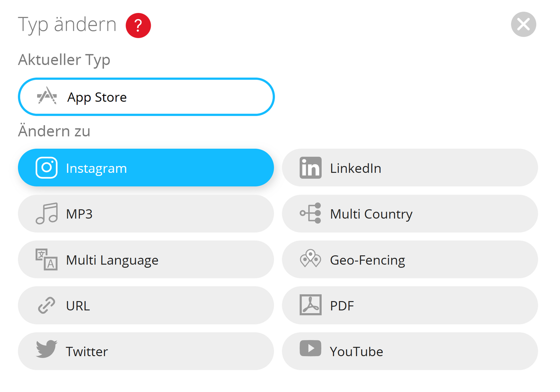Close the Typ ändern dialog
This screenshot has width=560, height=392.
[523, 24]
